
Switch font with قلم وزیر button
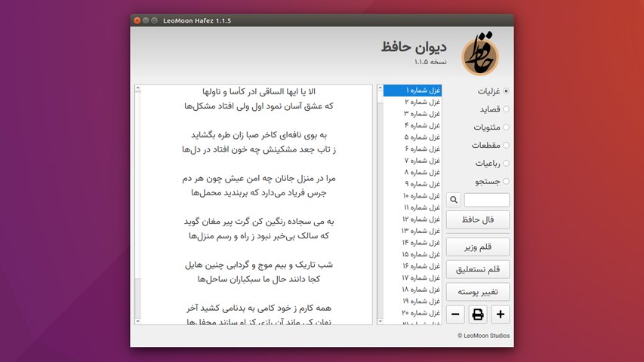pyautogui.click(x=478, y=247)
